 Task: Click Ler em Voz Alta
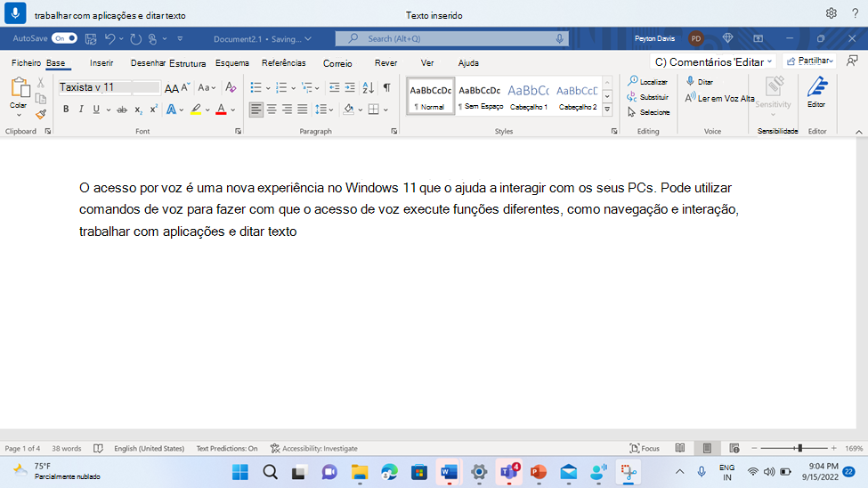[x=719, y=98]
